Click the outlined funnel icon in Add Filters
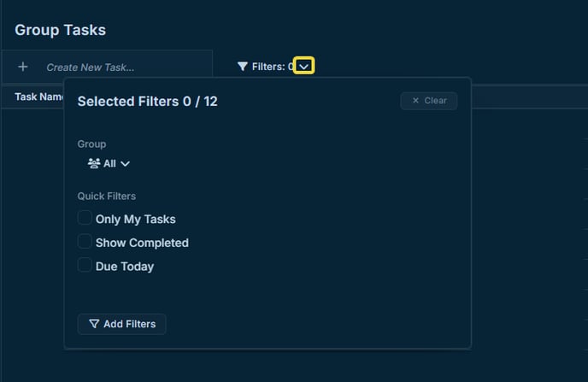The width and height of the screenshot is (588, 382). pyautogui.click(x=94, y=324)
